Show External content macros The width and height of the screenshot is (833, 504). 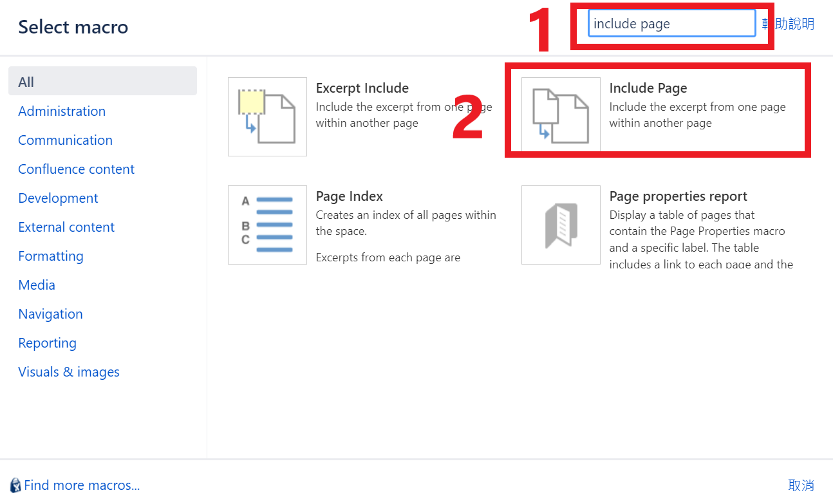click(x=66, y=227)
